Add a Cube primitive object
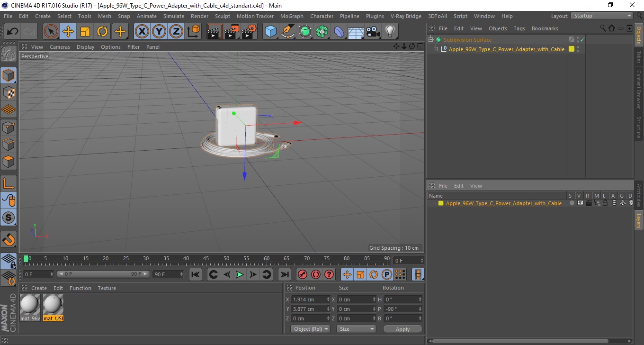644x345 pixels. 270,32
